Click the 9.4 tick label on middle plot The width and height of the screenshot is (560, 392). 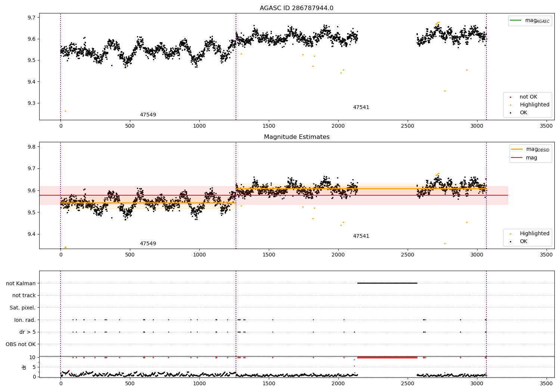click(31, 234)
